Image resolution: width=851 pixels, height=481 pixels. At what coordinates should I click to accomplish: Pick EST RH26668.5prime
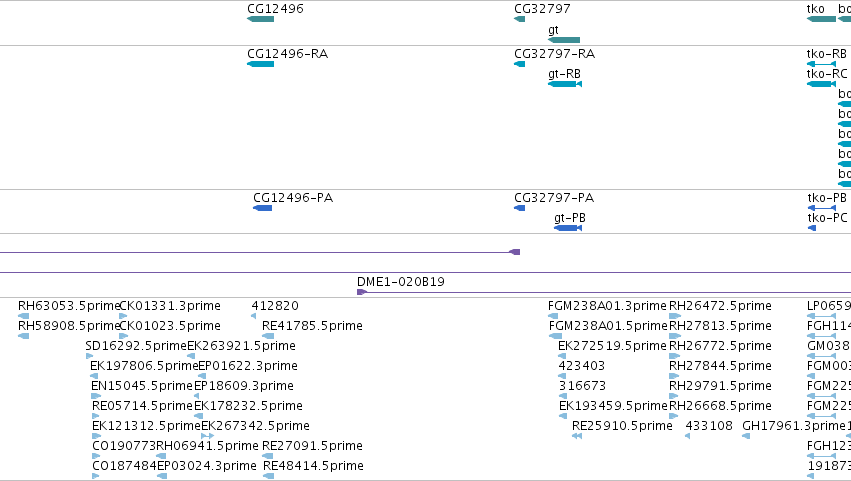(x=720, y=407)
